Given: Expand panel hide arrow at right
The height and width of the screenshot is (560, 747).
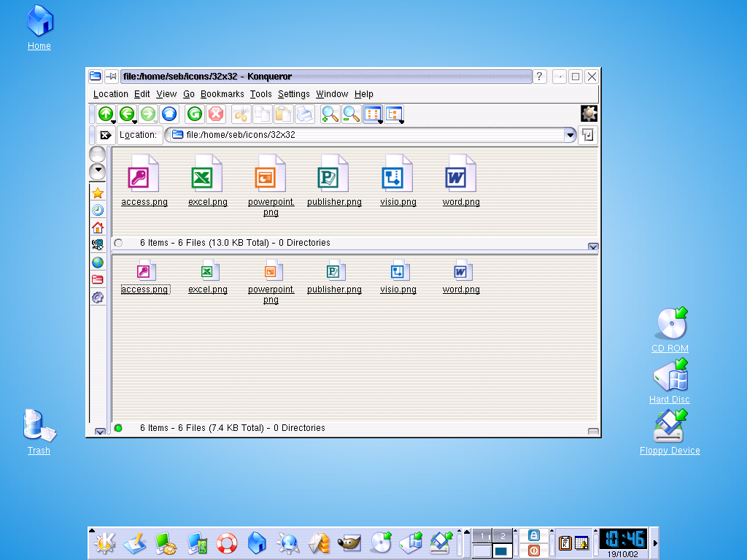Looking at the screenshot, I should 655,542.
